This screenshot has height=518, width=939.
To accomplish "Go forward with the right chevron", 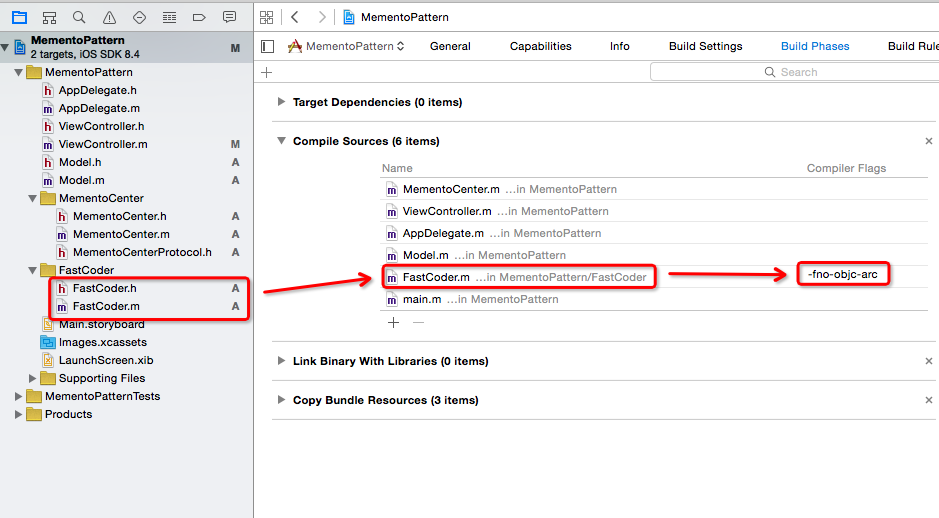I will [322, 17].
